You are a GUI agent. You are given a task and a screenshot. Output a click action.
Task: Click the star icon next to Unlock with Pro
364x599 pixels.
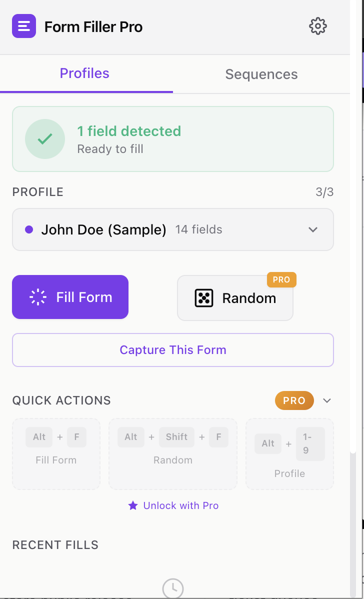click(132, 505)
